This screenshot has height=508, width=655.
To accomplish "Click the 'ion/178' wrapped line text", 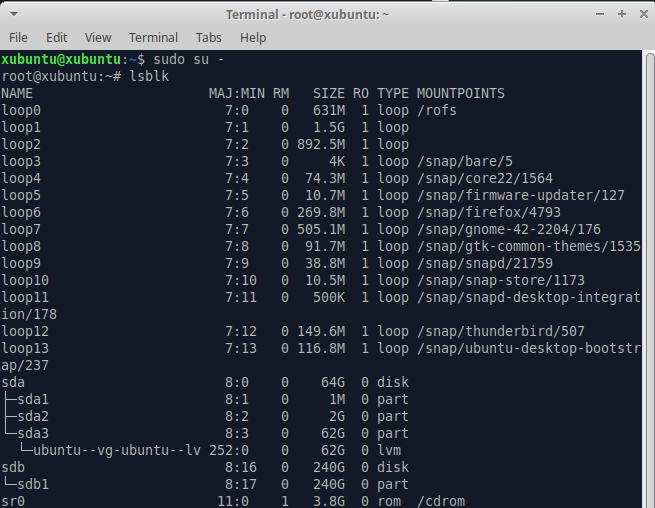I will coord(29,314).
